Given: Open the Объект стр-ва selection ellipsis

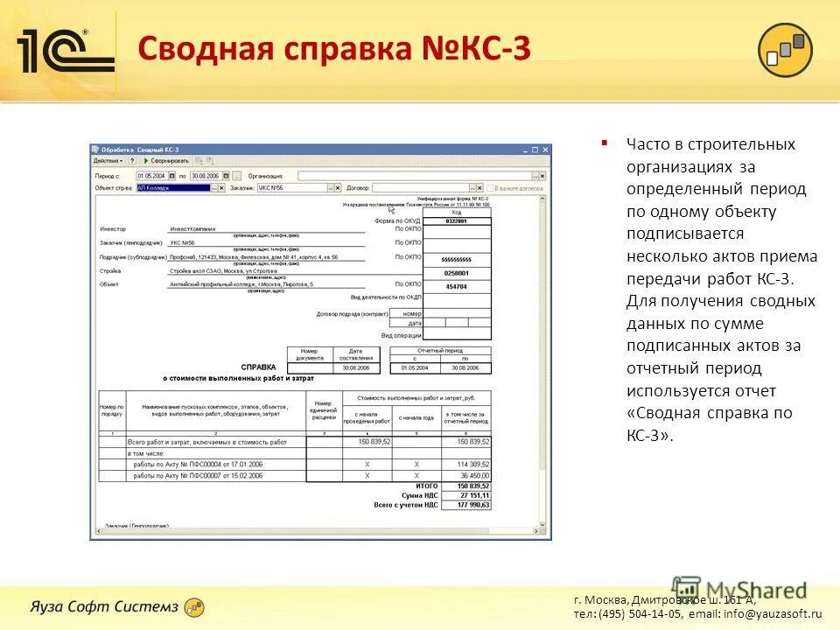Looking at the screenshot, I should (214, 188).
